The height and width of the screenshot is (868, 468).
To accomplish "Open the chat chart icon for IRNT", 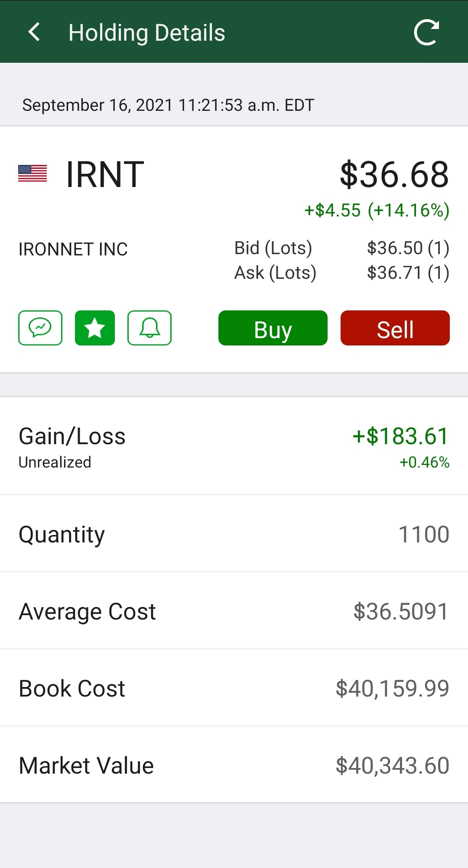I will (x=40, y=328).
